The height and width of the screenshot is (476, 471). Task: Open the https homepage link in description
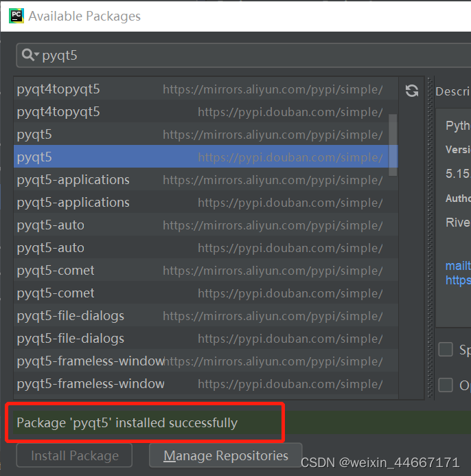coord(458,280)
